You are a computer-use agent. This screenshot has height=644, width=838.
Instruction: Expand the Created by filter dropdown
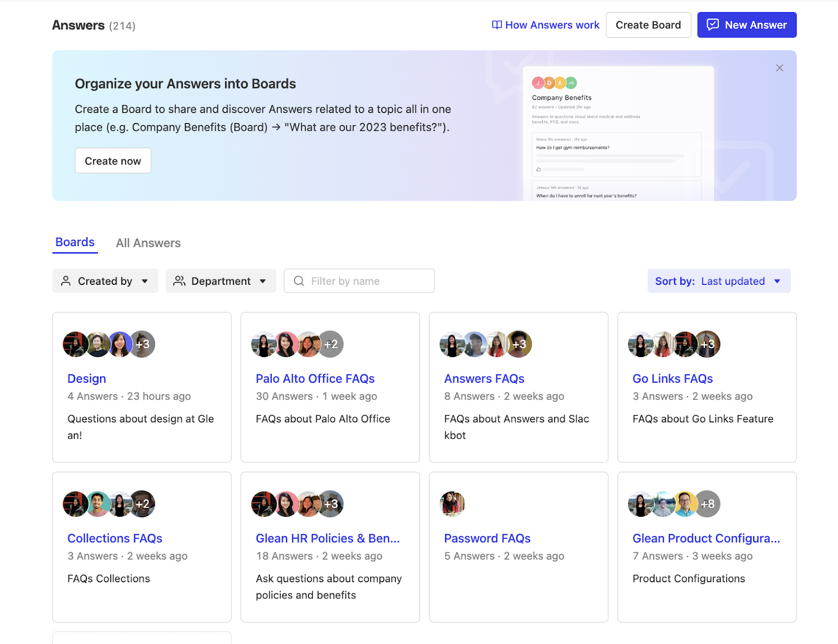tap(105, 281)
